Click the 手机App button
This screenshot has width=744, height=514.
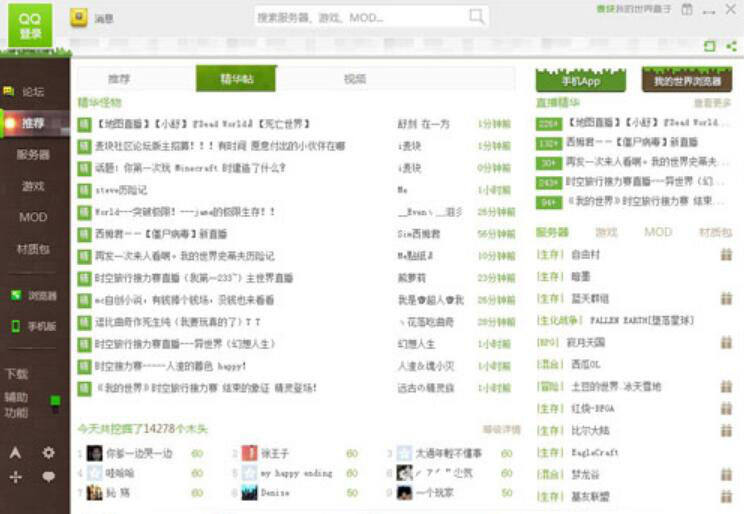pos(581,80)
